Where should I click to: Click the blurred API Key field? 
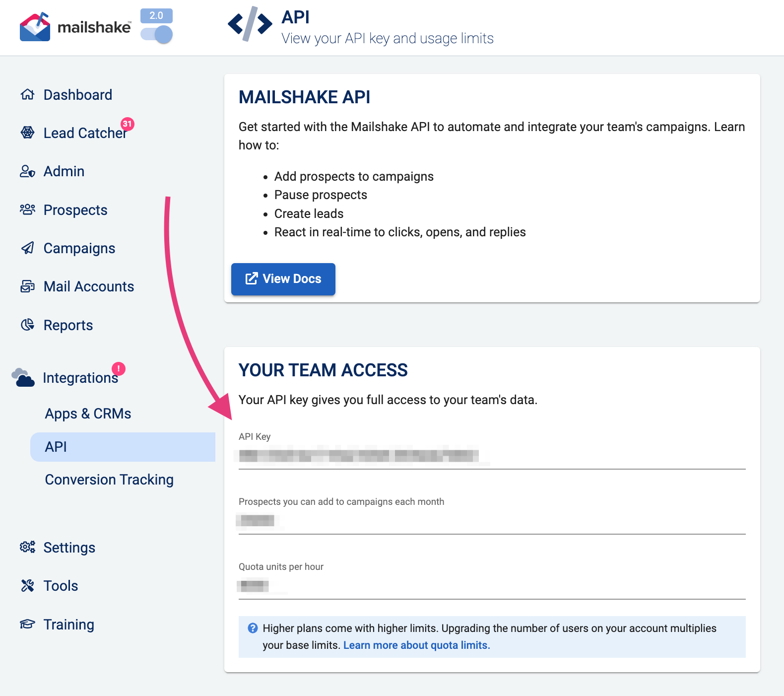(x=492, y=456)
